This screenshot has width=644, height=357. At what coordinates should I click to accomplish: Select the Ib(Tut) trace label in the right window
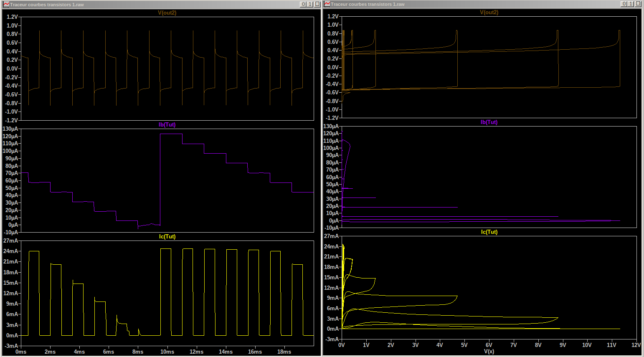(x=489, y=122)
